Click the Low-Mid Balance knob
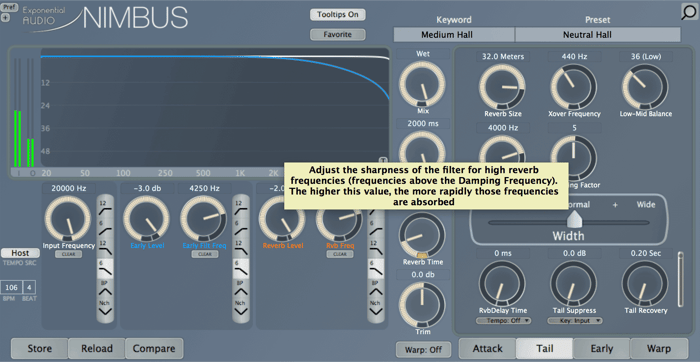This screenshot has height=362, width=700. coord(645,87)
